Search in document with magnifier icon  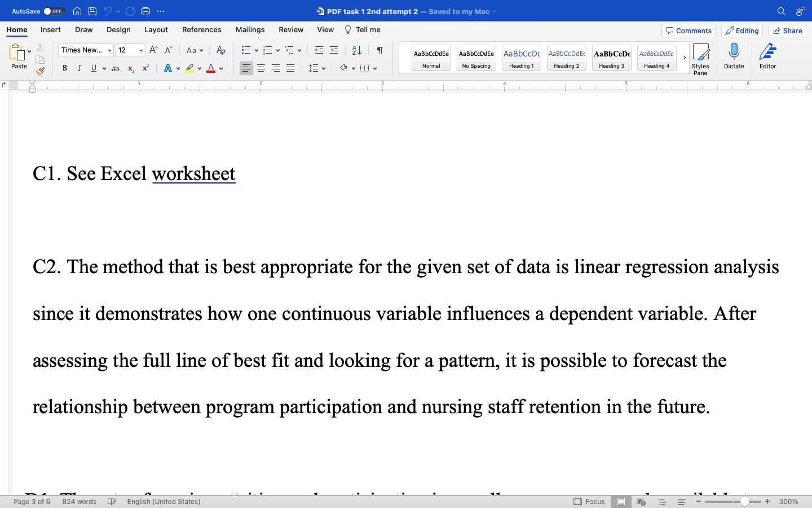[782, 11]
